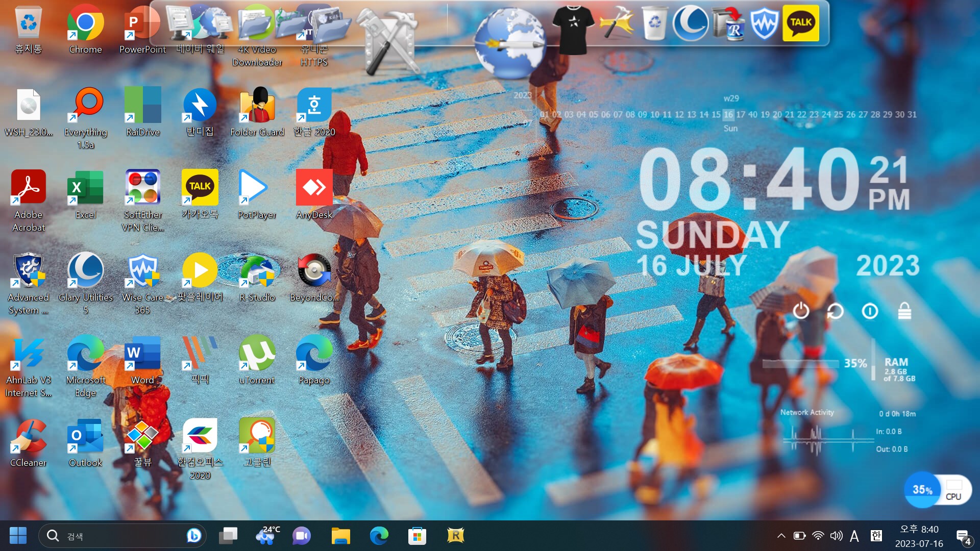Open the 유니콘 HTTPS shortcut
This screenshot has height=551, width=980.
point(314,36)
